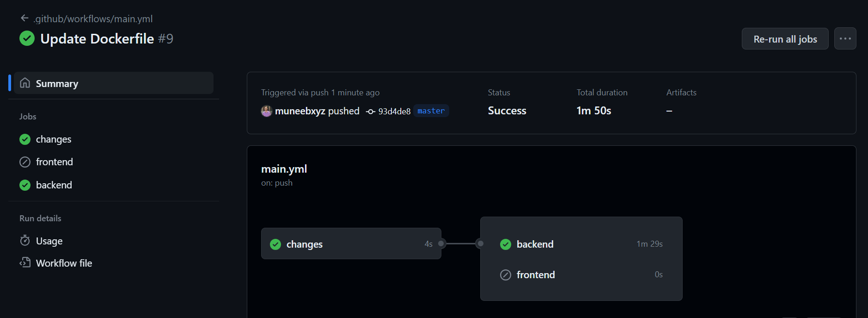Click the commit icon beside 93d4de8

click(370, 111)
